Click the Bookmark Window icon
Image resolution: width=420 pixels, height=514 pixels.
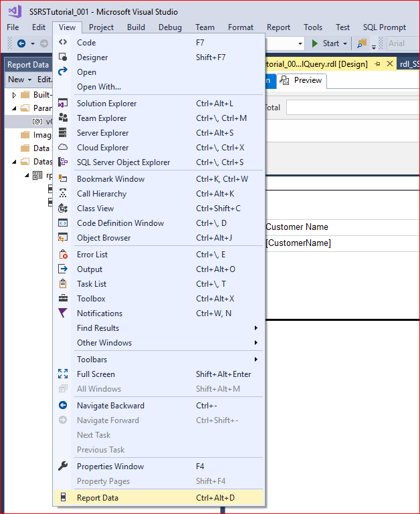[x=63, y=178]
